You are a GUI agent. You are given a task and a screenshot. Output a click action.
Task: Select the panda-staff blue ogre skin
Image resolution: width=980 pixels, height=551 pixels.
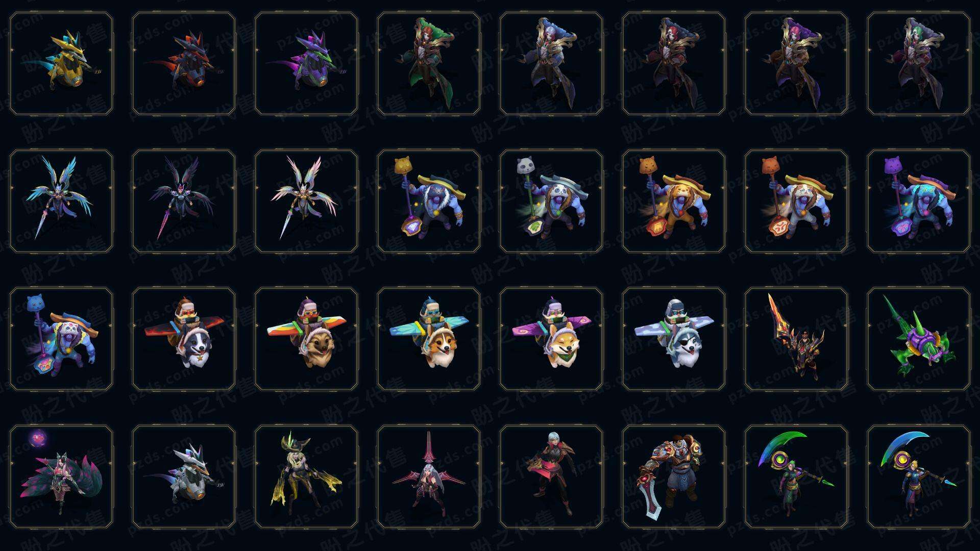point(551,201)
